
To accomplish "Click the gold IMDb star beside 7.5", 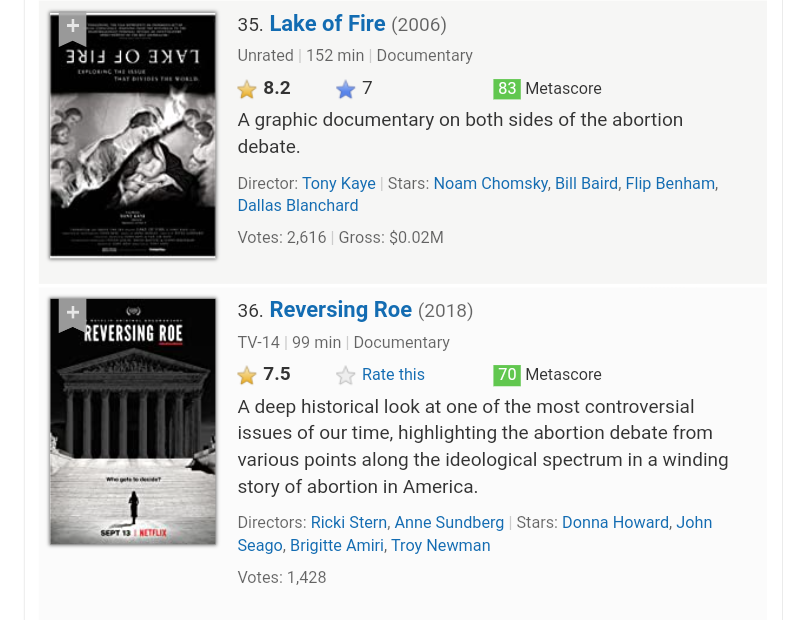I will tap(247, 376).
